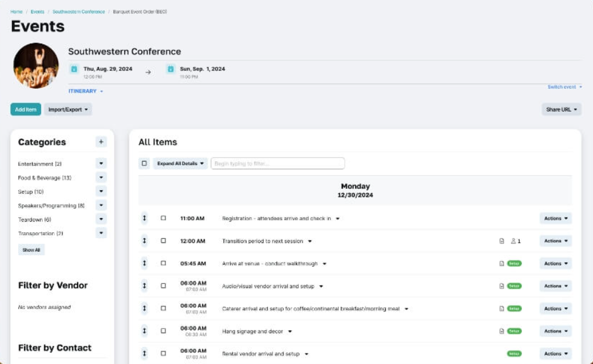The height and width of the screenshot is (364, 593).
Task: Select Speakers/Programming (8) category
Action: point(51,205)
